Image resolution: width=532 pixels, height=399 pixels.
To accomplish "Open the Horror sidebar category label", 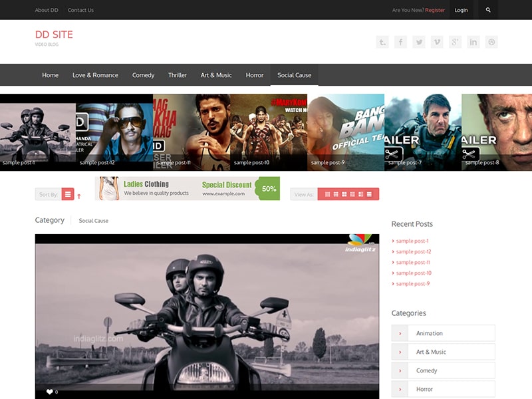I will pos(424,390).
